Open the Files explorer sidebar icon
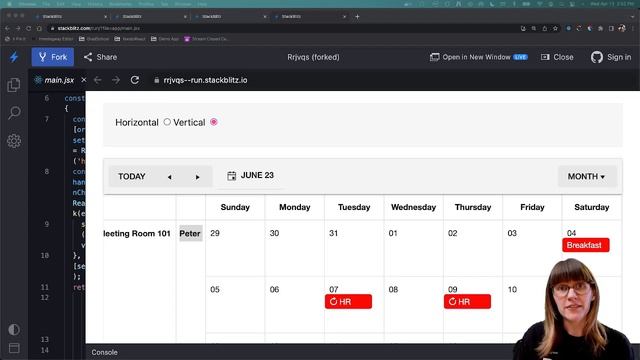This screenshot has height=360, width=640. [x=14, y=85]
